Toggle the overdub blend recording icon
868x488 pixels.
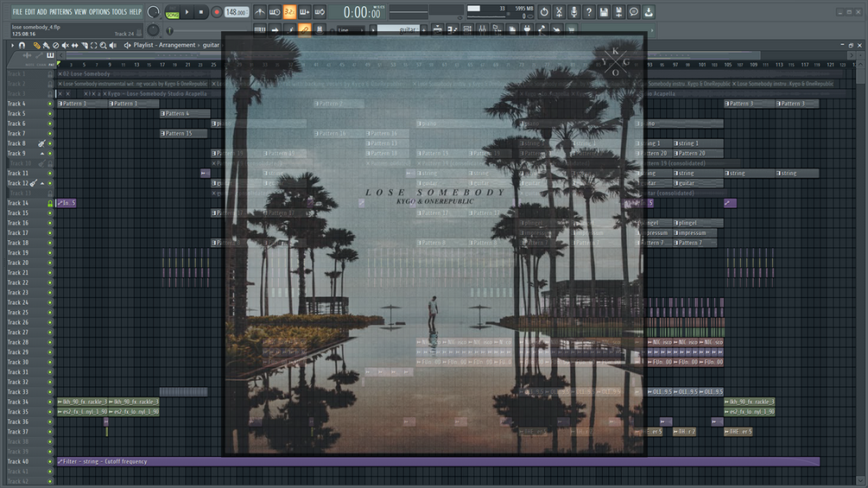pyautogui.click(x=305, y=11)
